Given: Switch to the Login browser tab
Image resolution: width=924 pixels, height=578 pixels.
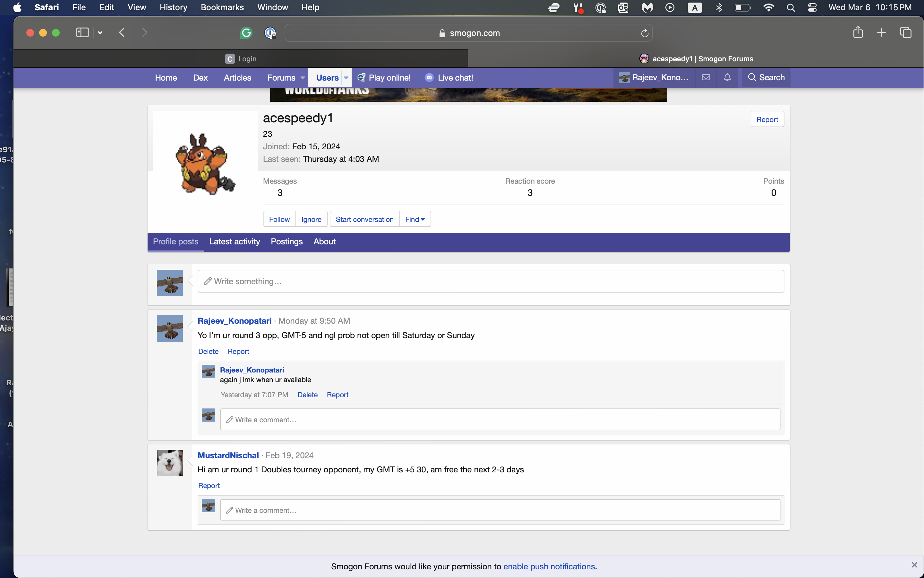Looking at the screenshot, I should pyautogui.click(x=241, y=59).
